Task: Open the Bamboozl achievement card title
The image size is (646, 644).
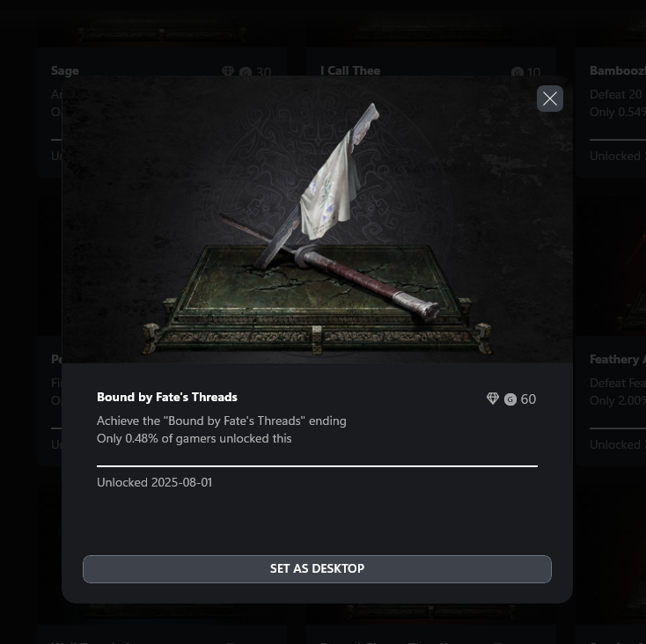Action: click(x=618, y=71)
